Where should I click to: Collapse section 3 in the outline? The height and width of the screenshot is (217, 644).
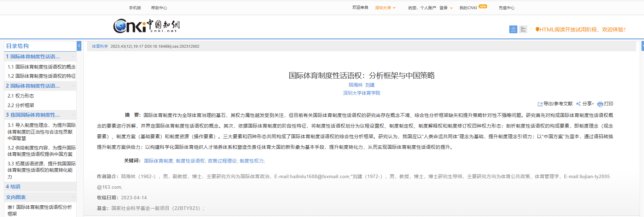73,115
